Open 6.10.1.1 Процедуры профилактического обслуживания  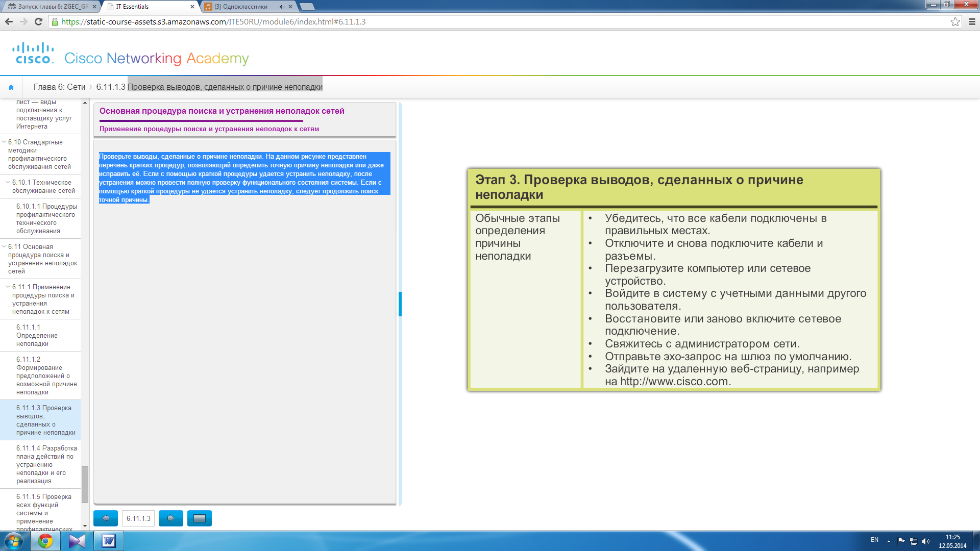pyautogui.click(x=46, y=219)
